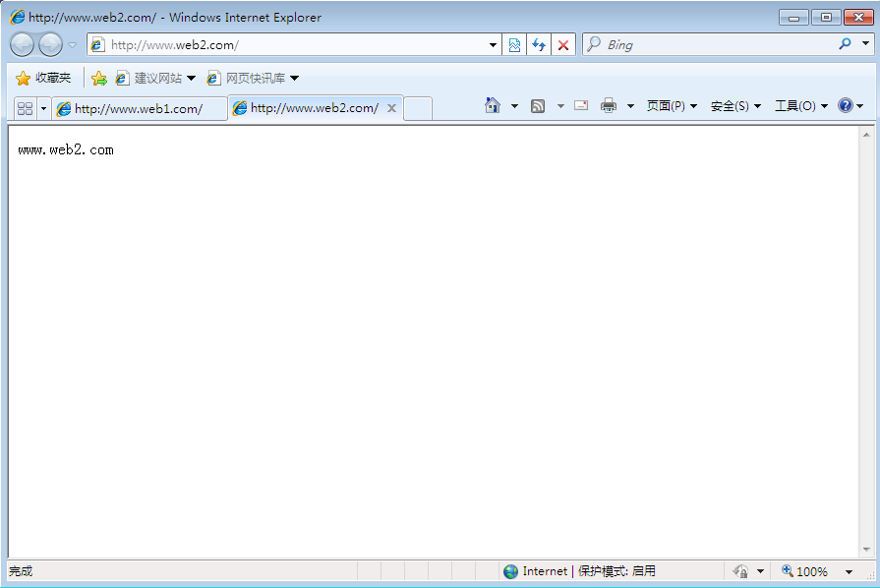Image resolution: width=880 pixels, height=588 pixels.
Task: Click the Read Mail icon
Action: (x=581, y=105)
